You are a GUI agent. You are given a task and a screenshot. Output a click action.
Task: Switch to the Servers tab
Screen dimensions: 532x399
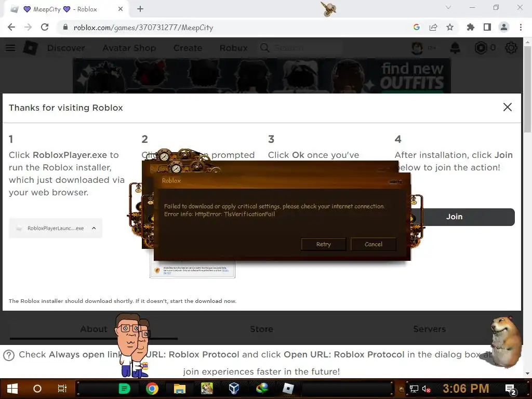(x=429, y=329)
